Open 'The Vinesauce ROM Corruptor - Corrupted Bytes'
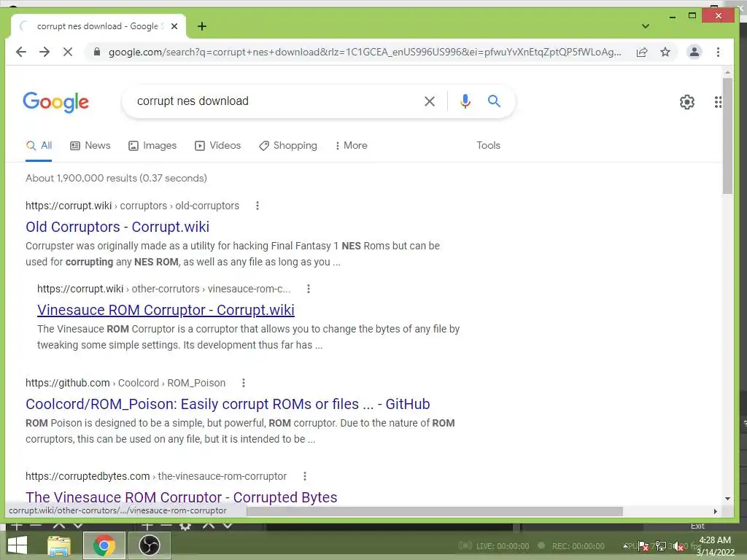Image resolution: width=747 pixels, height=560 pixels. [x=182, y=497]
